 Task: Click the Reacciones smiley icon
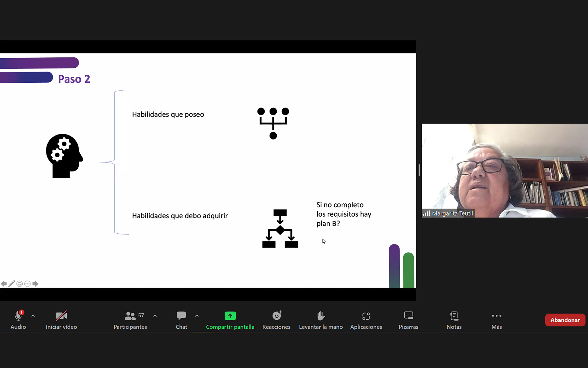[x=276, y=316]
